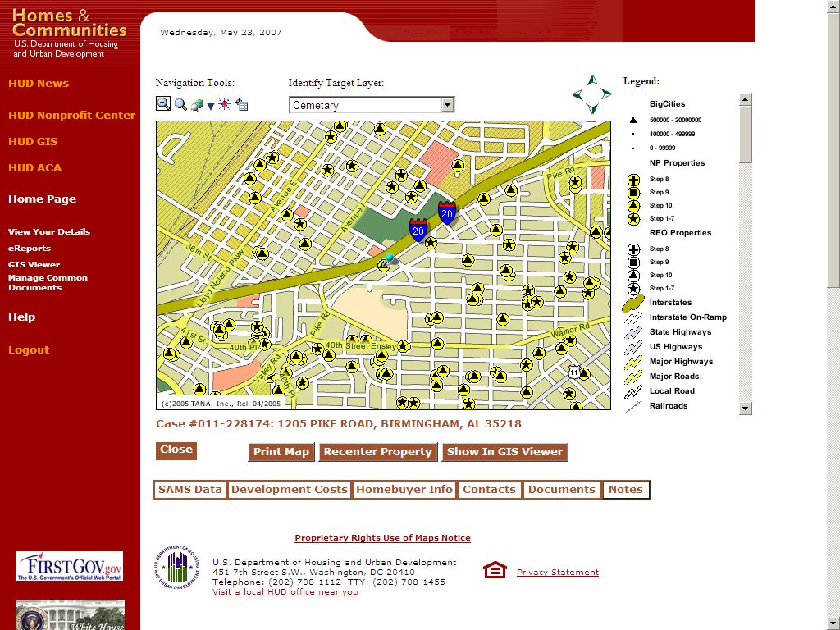840x630 pixels.
Task: Click the layer list icon in Navigation Tools
Action: pos(241,104)
